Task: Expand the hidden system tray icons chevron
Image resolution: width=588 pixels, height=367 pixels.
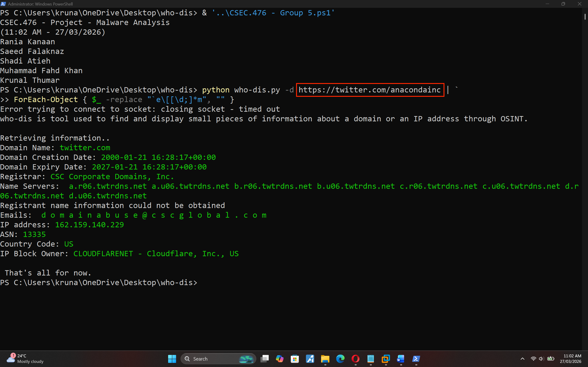Action: coord(522,359)
